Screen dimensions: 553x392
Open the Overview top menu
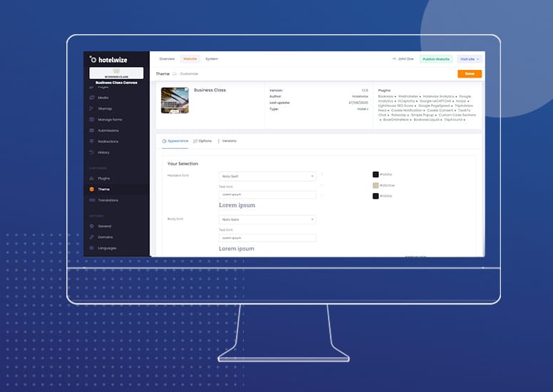(167, 58)
